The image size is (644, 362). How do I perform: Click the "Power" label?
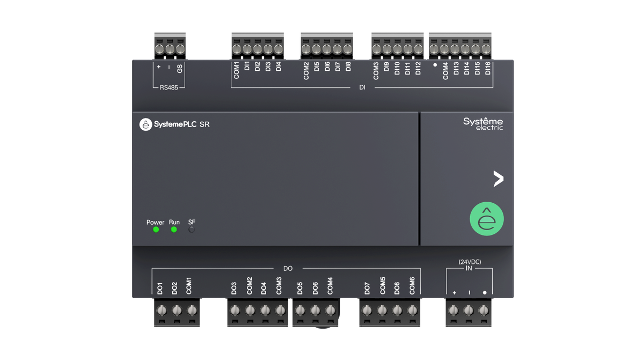click(156, 222)
